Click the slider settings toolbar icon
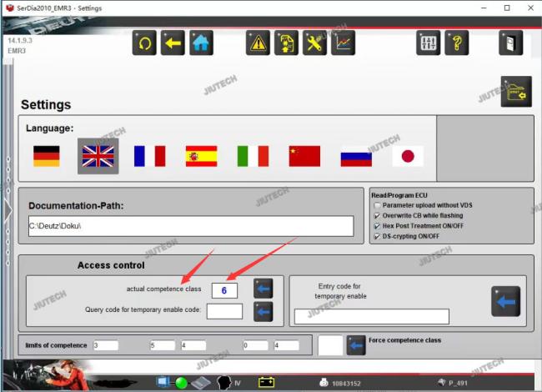The height and width of the screenshot is (392, 542). coord(429,43)
